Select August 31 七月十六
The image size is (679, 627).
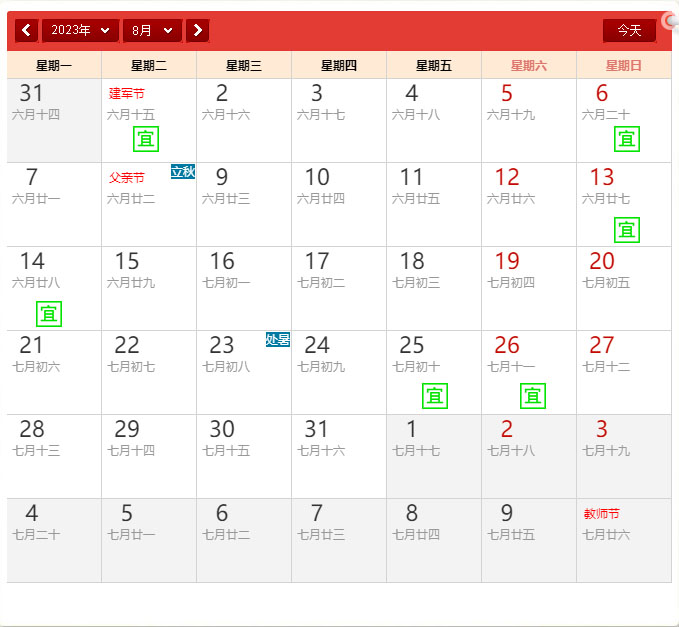(339, 456)
